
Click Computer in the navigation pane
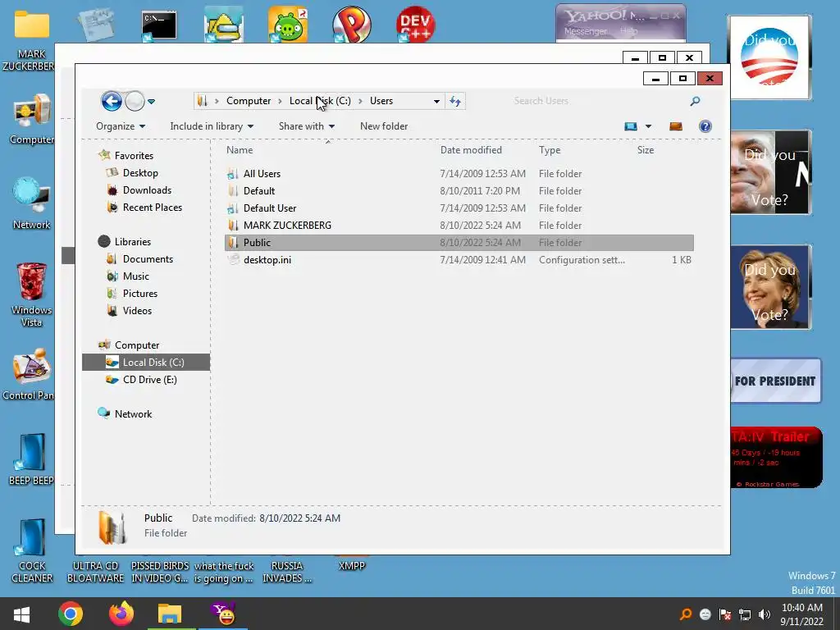[x=137, y=345]
